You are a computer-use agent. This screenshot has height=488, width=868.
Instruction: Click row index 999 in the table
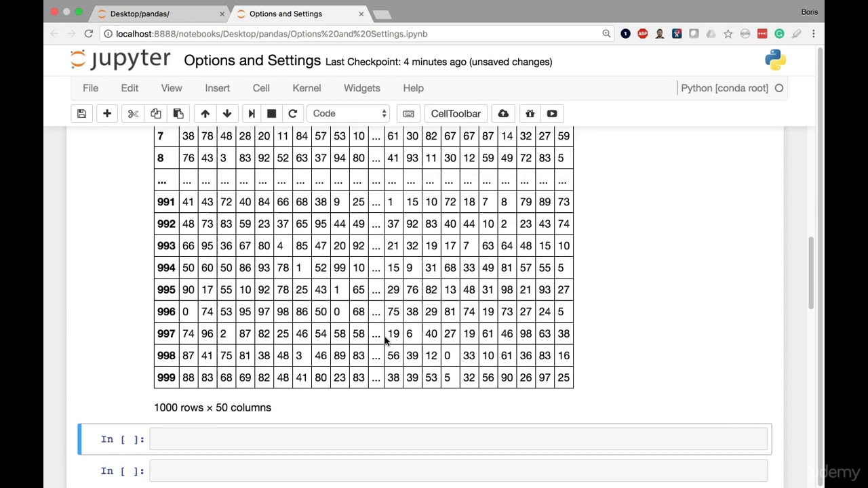pos(166,378)
